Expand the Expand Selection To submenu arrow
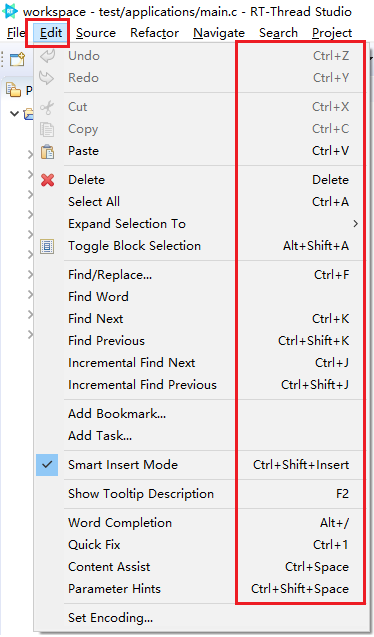374x637 pixels. [x=356, y=224]
